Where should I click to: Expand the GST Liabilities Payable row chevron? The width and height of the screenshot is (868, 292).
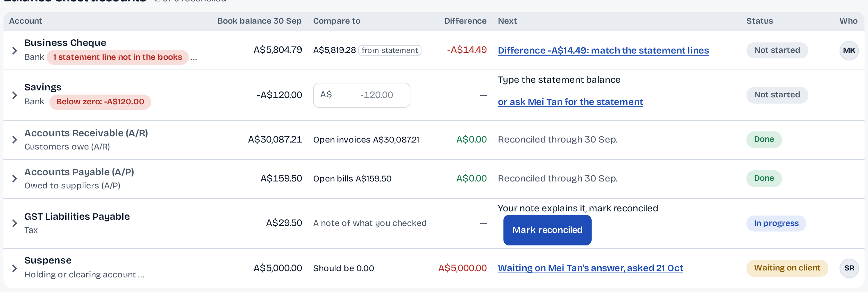tap(15, 223)
